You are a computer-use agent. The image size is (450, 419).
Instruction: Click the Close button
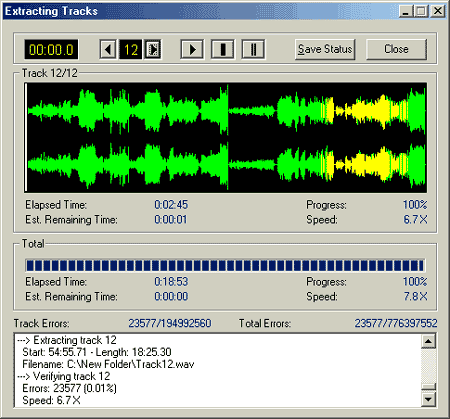(x=396, y=49)
